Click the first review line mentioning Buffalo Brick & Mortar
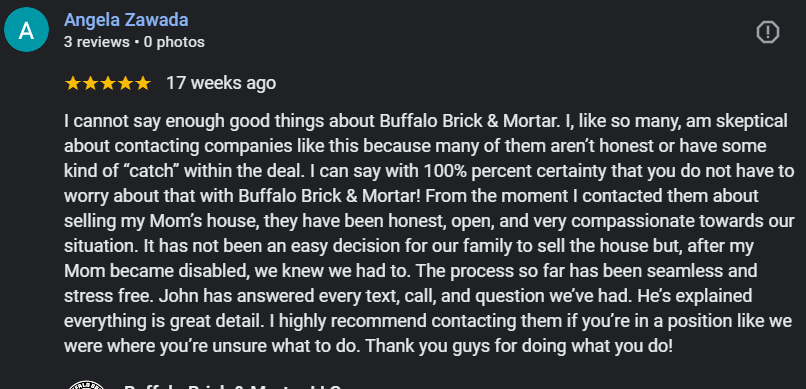This screenshot has width=806, height=389. point(426,121)
